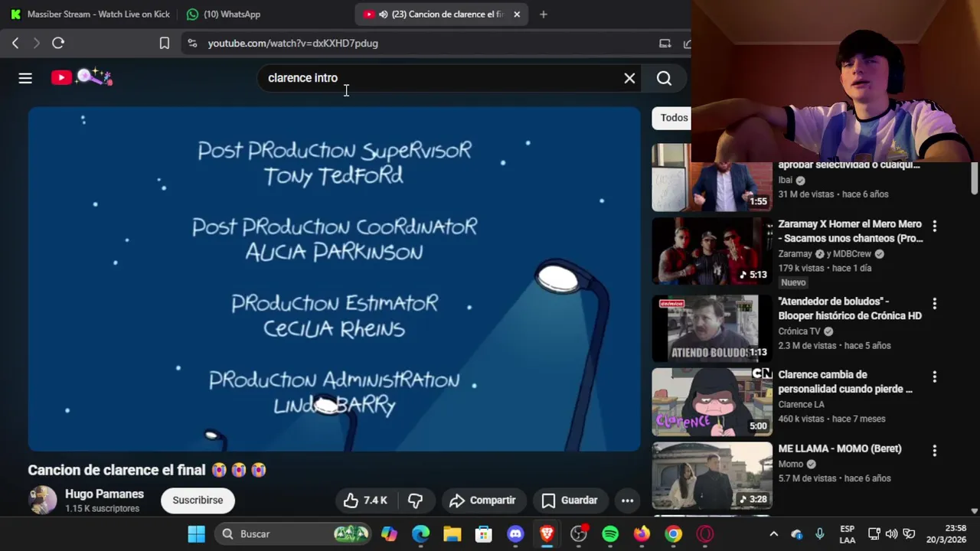Open Zaramay X Homer el Mero Mero thumbnail

coord(712,251)
